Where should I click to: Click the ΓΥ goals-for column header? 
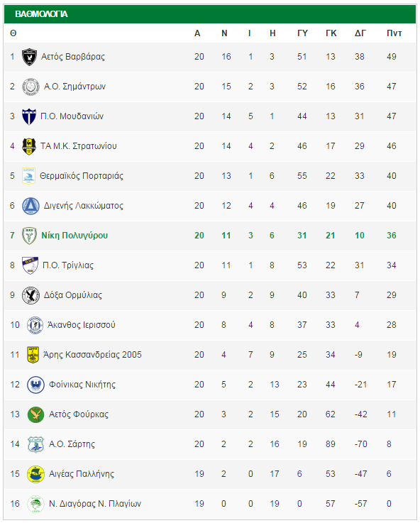coord(302,33)
